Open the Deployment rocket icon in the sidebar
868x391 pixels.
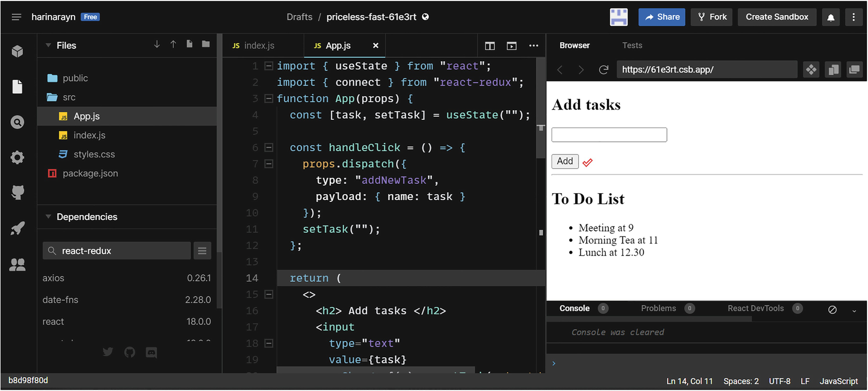pos(18,229)
